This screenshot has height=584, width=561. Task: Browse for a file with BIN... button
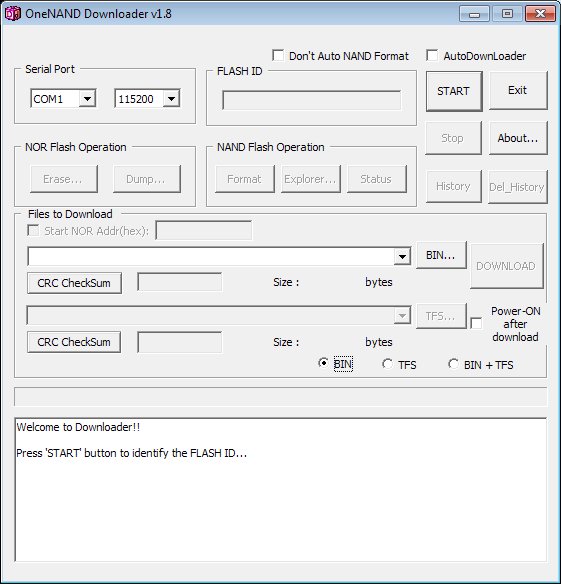pos(441,255)
